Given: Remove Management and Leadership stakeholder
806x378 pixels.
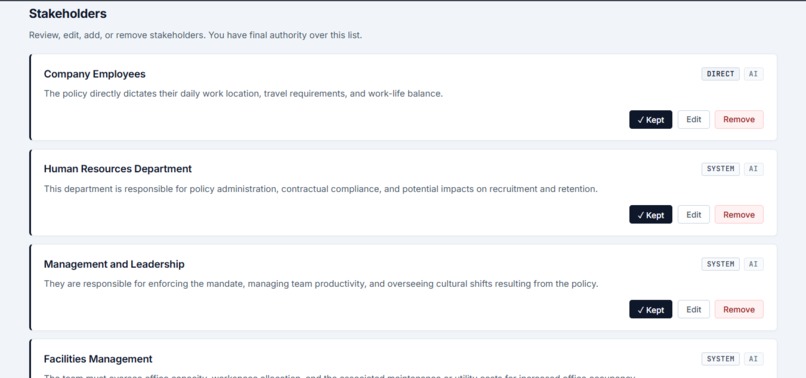Looking at the screenshot, I should coord(739,309).
